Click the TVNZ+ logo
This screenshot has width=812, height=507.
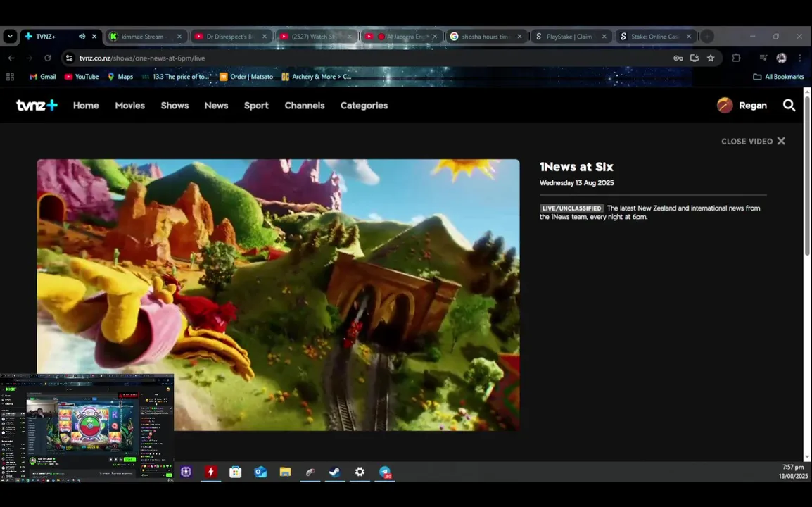pyautogui.click(x=37, y=105)
